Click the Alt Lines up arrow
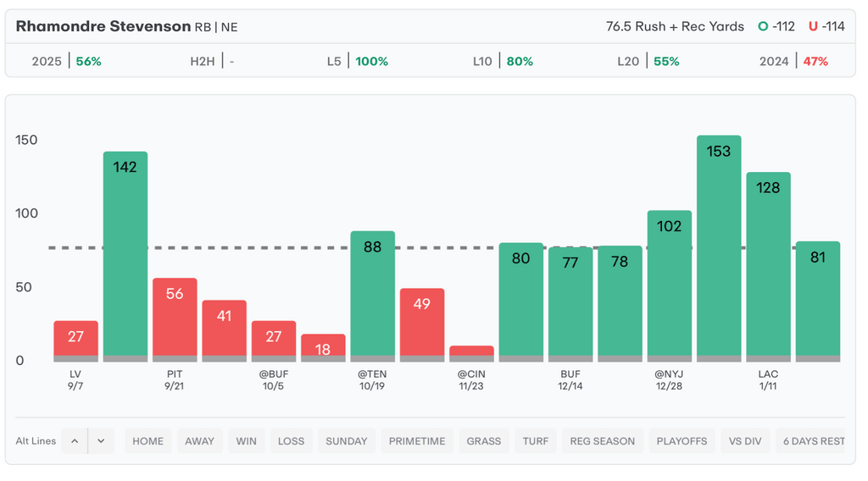The height and width of the screenshot is (481, 868). coord(75,441)
